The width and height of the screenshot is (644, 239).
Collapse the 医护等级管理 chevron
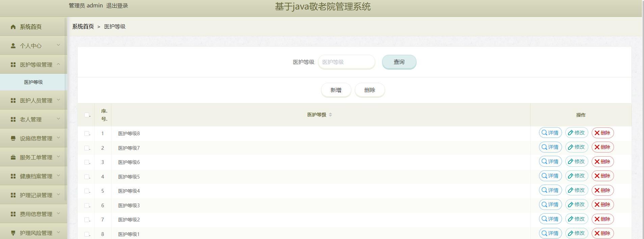click(x=58, y=64)
